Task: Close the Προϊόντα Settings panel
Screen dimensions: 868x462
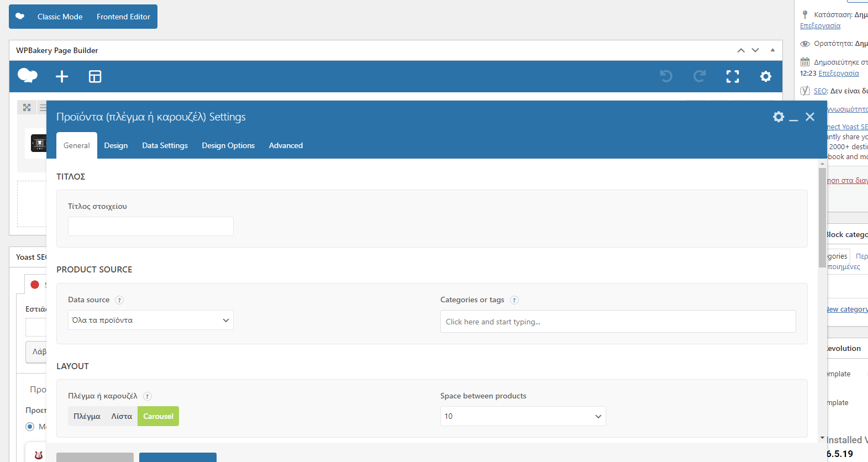Action: (810, 117)
